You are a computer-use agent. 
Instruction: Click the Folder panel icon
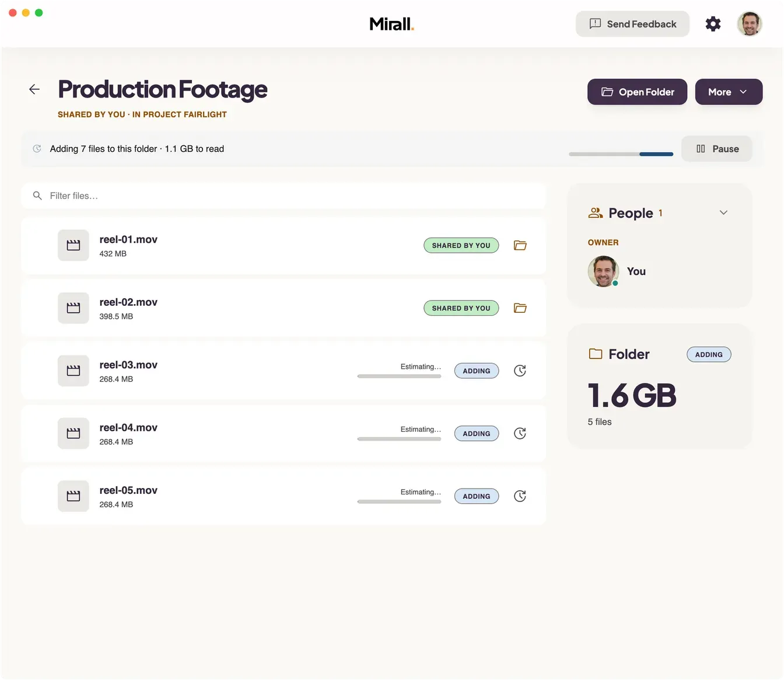(x=595, y=354)
